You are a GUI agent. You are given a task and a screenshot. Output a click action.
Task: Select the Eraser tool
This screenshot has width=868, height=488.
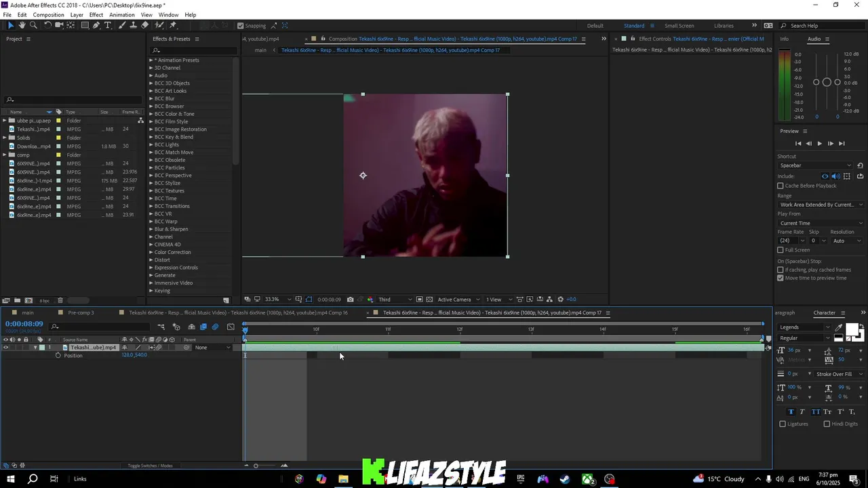[145, 25]
